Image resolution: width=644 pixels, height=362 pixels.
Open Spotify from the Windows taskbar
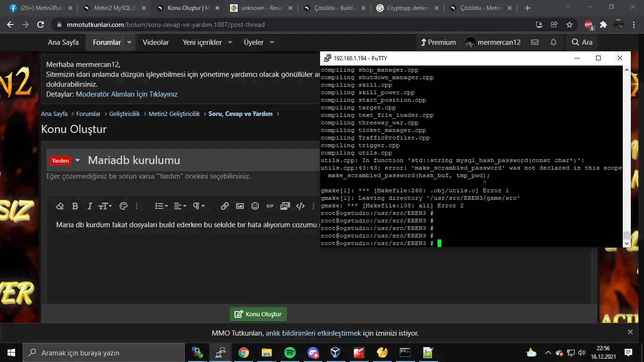290,353
